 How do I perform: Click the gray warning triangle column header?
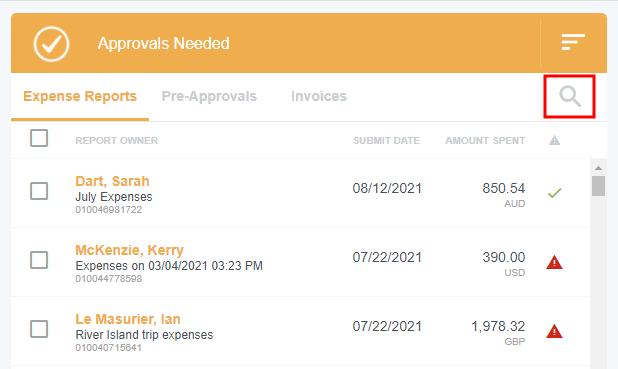[x=555, y=140]
